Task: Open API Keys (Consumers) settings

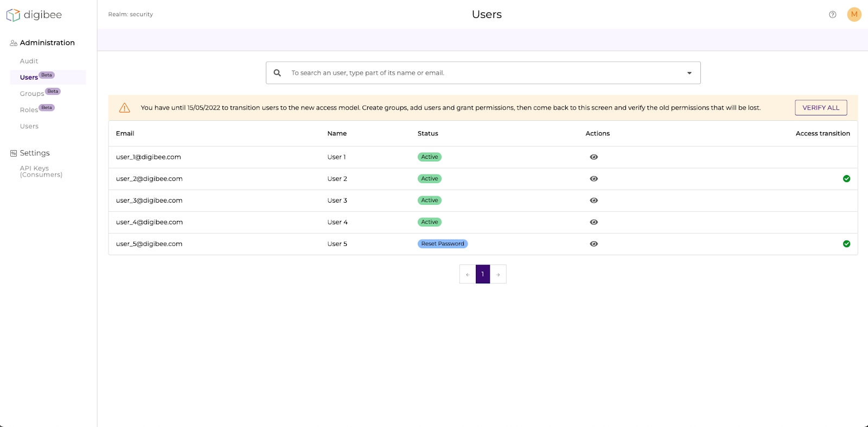Action: [41, 172]
